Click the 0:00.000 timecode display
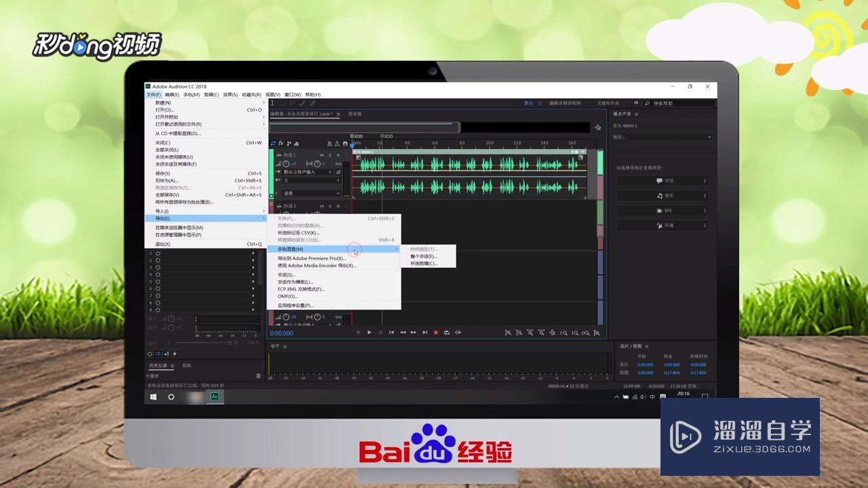 tap(281, 333)
